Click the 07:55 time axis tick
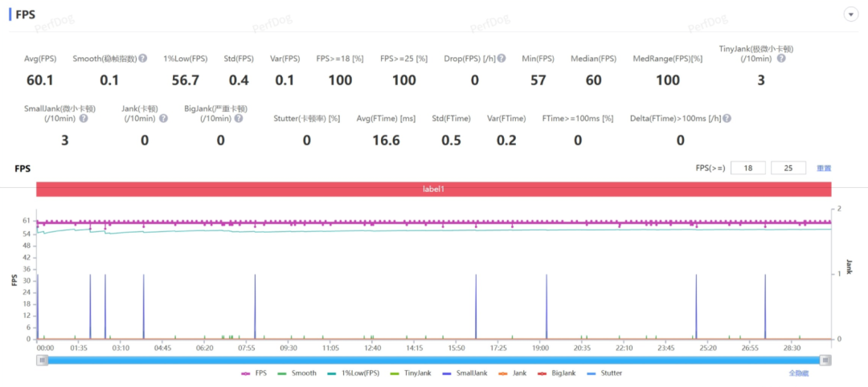This screenshot has height=387, width=868. point(247,348)
